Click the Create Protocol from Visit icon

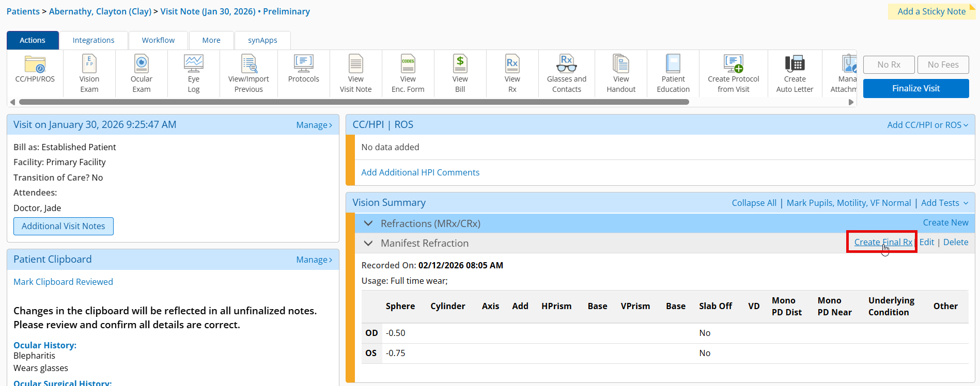[733, 64]
